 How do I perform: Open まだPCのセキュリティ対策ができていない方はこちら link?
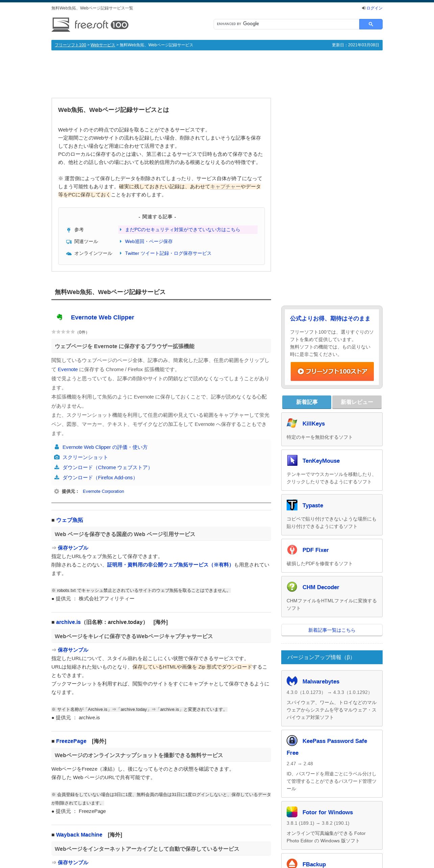click(x=183, y=230)
